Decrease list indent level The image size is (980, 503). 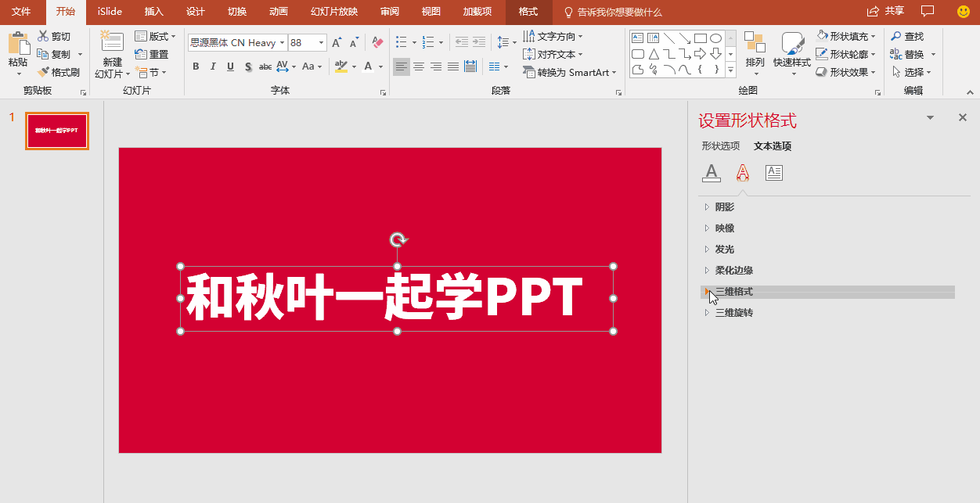point(461,42)
